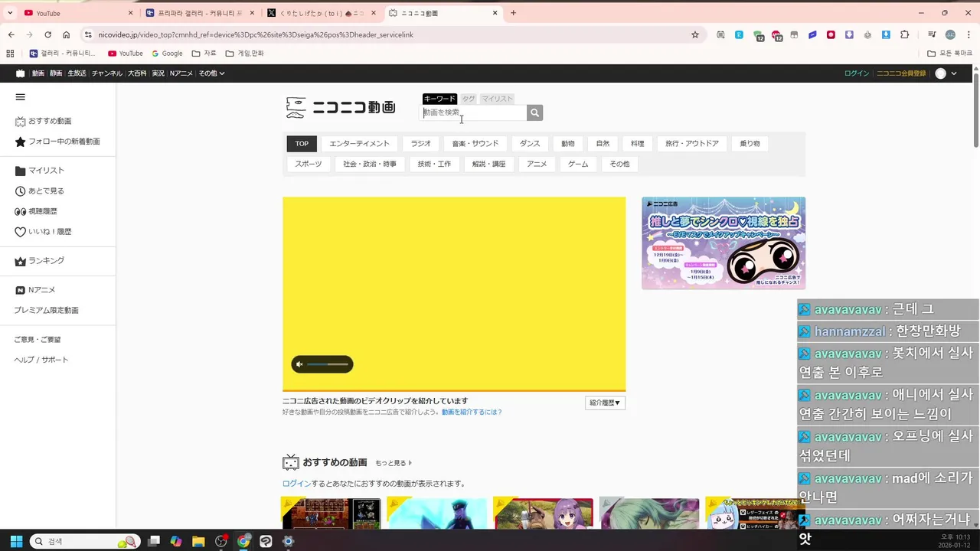The image size is (980, 551).
Task: Open プレミアム限定動画 in sidebar
Action: point(46,311)
